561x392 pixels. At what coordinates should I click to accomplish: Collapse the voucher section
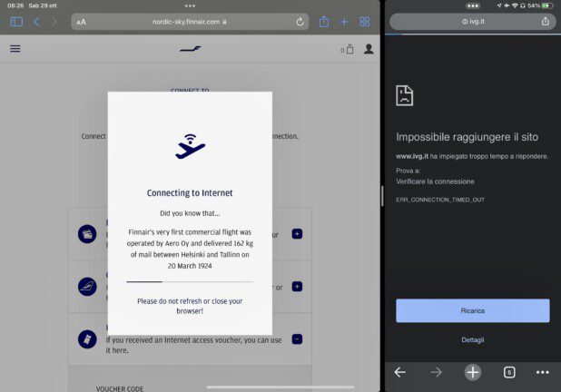297,338
